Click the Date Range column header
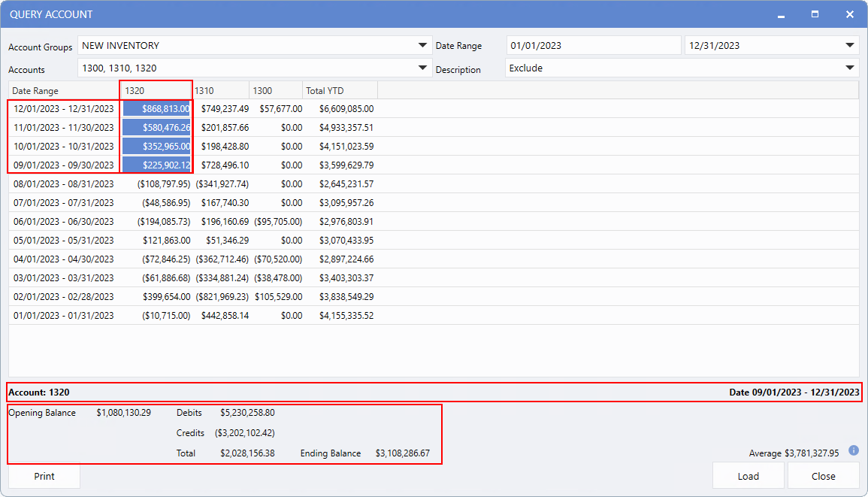868x497 pixels. [64, 90]
